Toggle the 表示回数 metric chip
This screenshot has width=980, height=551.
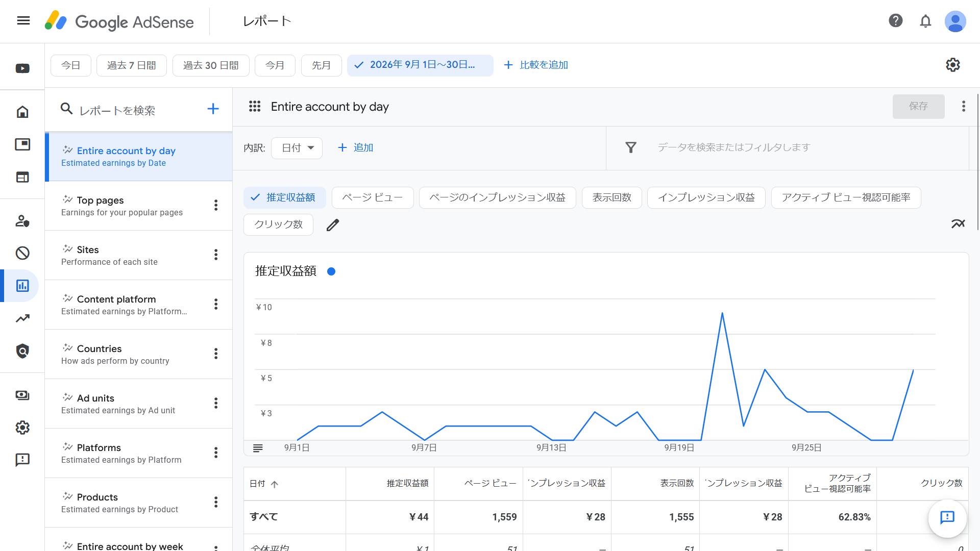(612, 197)
